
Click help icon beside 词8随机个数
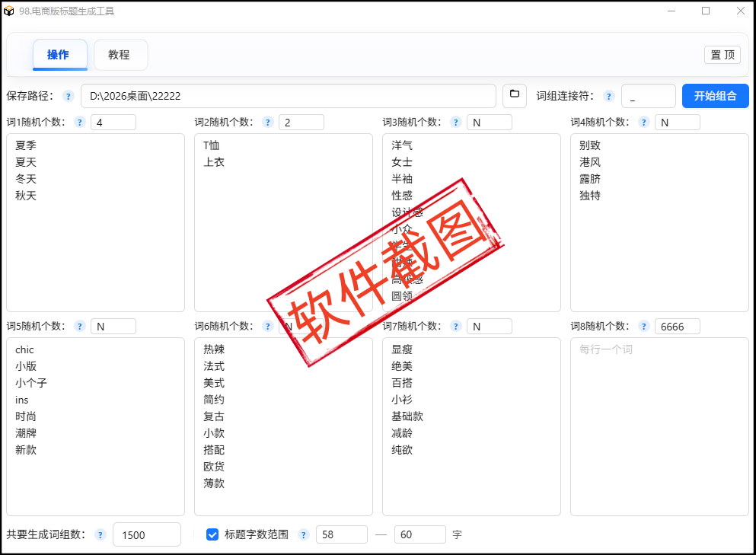click(x=644, y=327)
